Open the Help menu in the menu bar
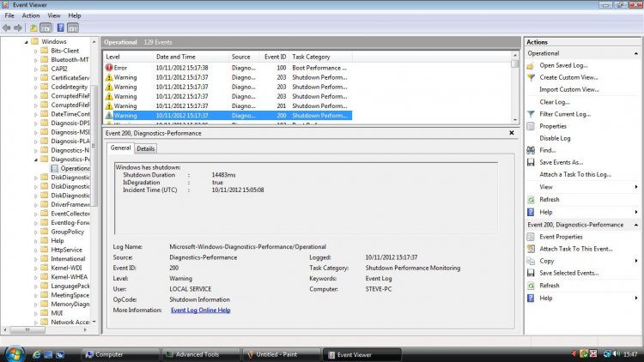This screenshot has width=644, height=362. (75, 15)
